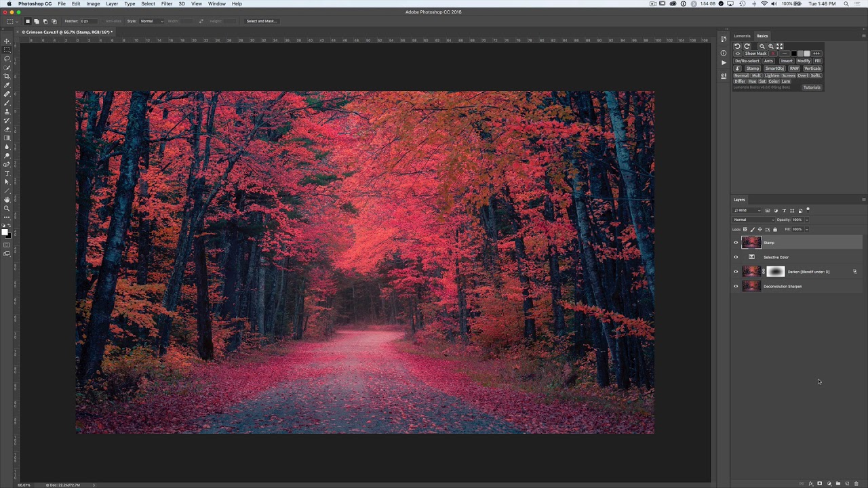Click the Lumenzia Basics undo arrow
The width and height of the screenshot is (868, 488).
[738, 46]
